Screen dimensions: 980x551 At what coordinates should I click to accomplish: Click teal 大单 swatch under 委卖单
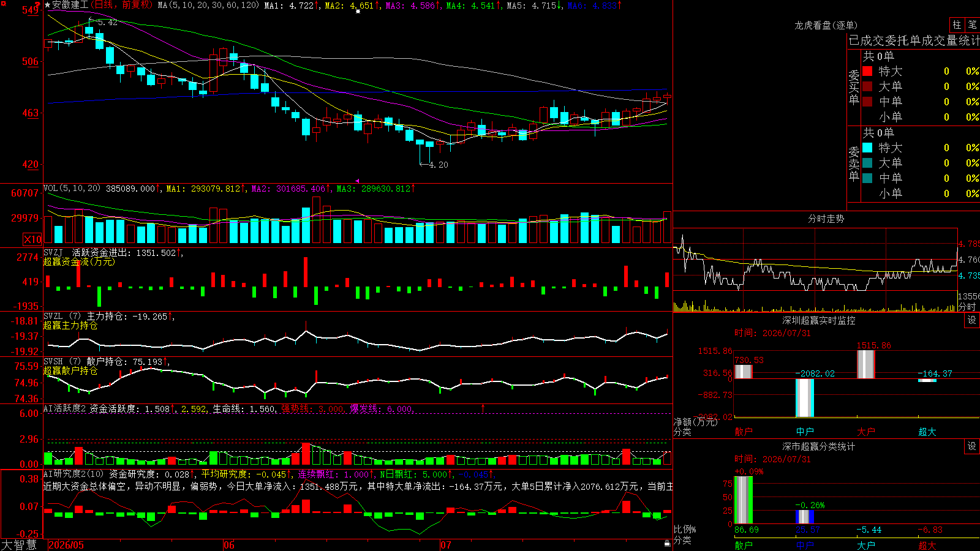tap(867, 163)
